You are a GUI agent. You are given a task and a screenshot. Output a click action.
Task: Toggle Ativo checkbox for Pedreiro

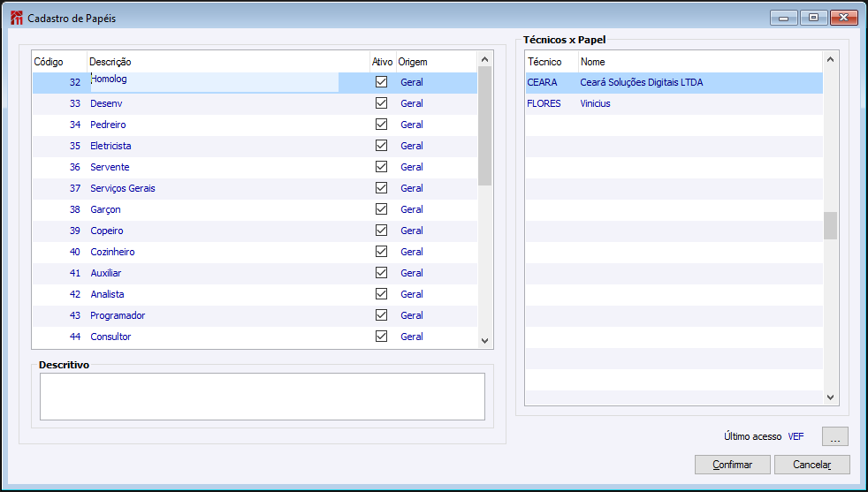pyautogui.click(x=382, y=124)
